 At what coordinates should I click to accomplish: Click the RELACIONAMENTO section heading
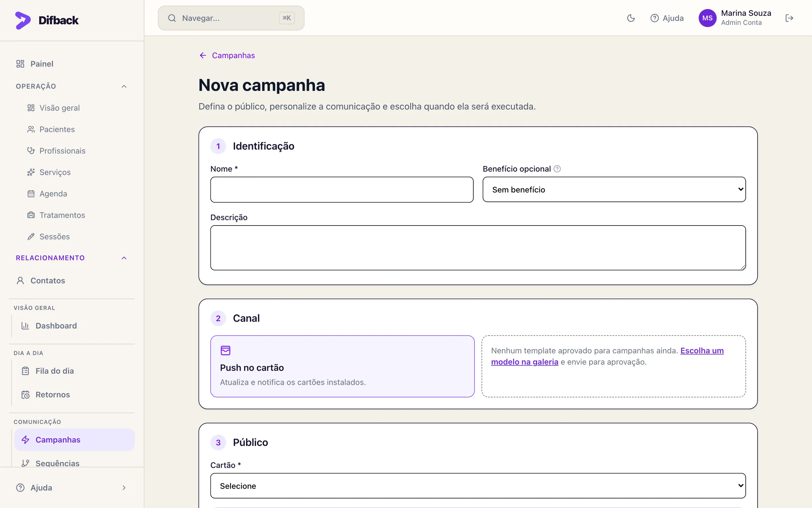pos(50,258)
